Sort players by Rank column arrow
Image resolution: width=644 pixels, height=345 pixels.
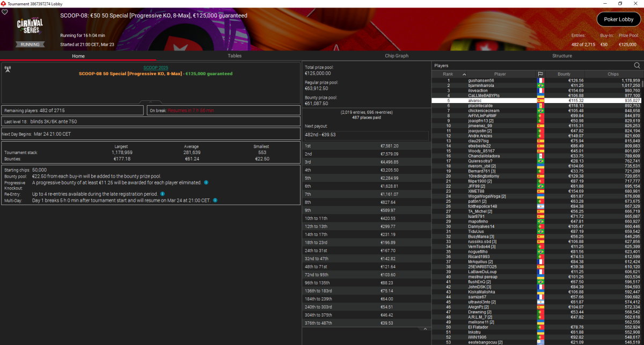tap(463, 74)
